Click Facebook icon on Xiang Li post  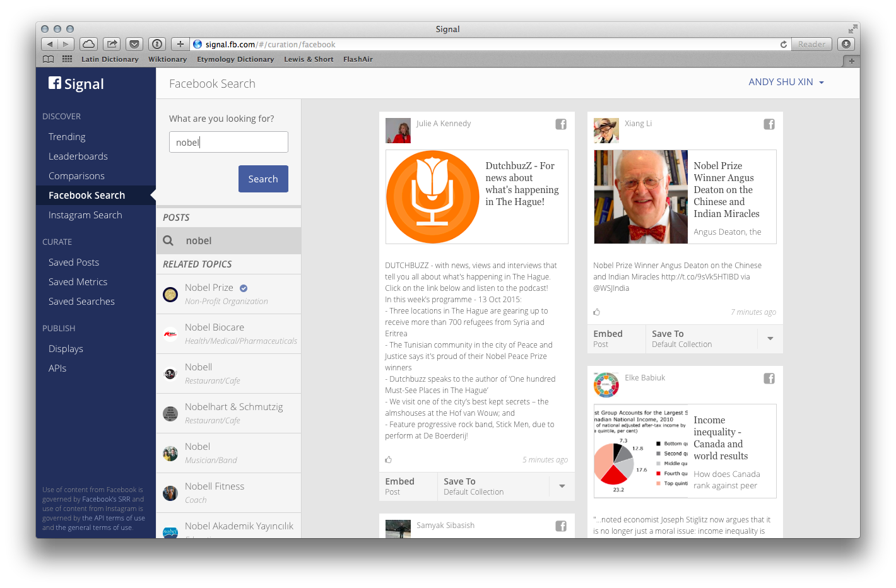pyautogui.click(x=769, y=124)
